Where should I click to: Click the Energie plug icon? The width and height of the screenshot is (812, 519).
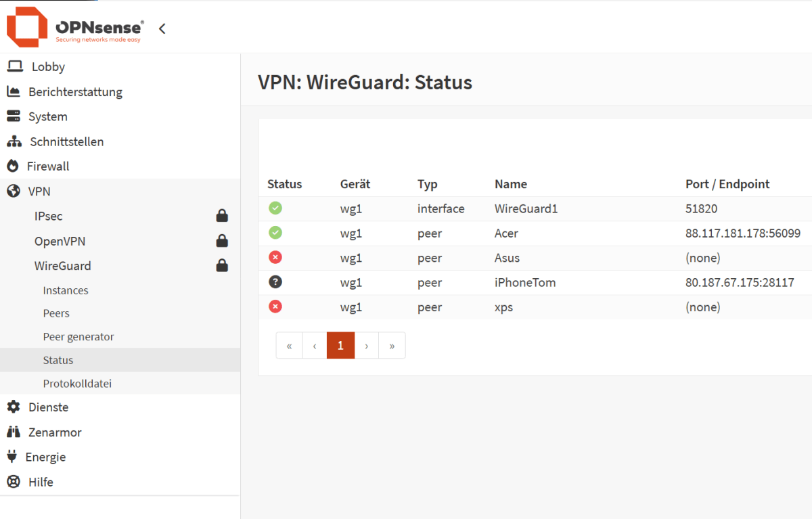click(x=14, y=457)
